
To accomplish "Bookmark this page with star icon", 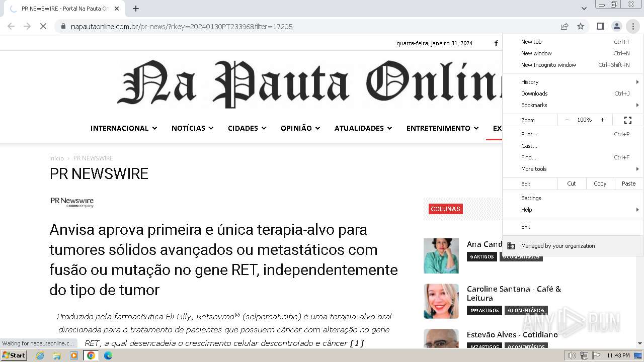I will (581, 26).
